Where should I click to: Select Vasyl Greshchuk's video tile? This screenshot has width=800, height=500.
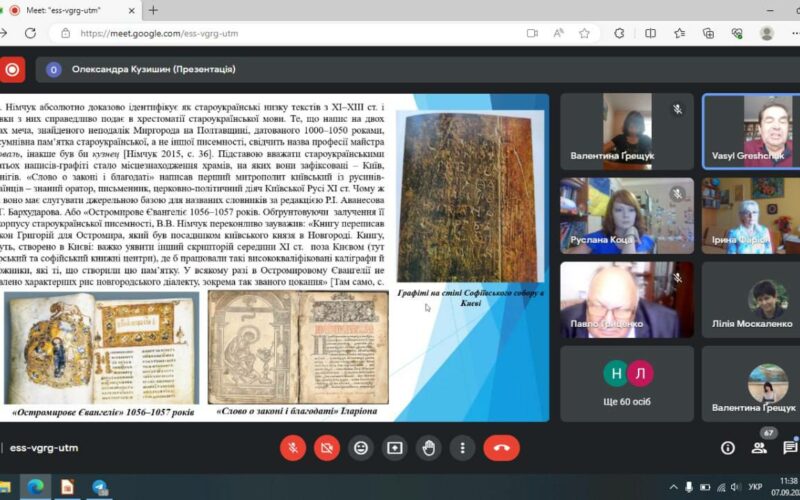coord(751,131)
